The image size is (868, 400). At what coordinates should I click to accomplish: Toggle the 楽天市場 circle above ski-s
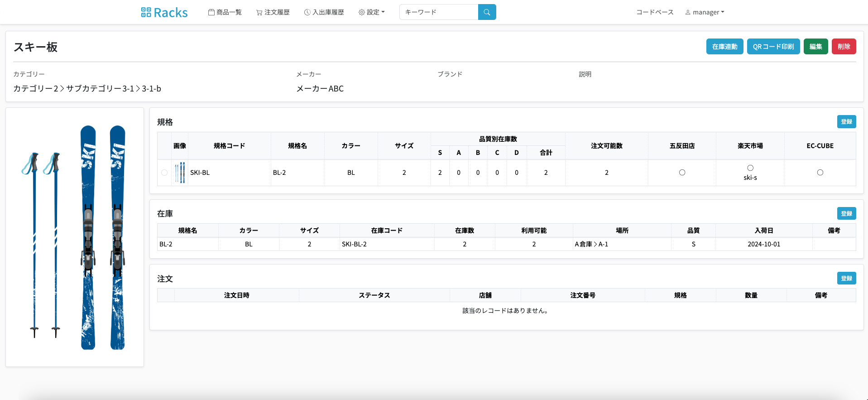pyautogui.click(x=750, y=168)
